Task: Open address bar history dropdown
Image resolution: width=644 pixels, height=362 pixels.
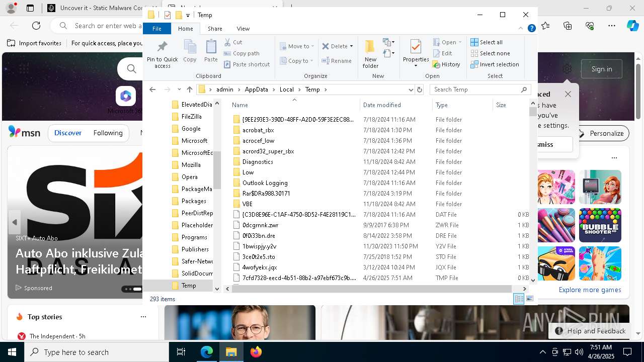Action: (411, 89)
